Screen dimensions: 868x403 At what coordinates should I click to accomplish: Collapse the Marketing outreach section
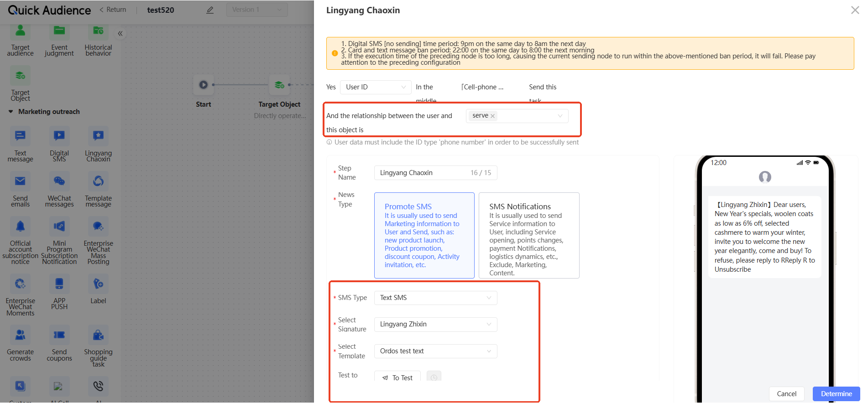11,112
